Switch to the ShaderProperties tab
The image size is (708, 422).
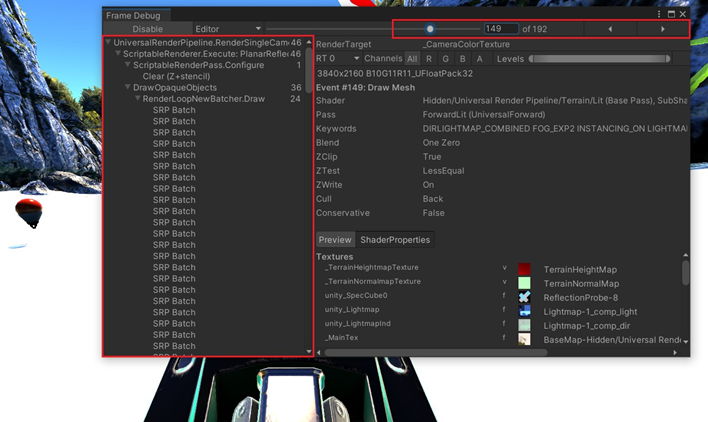pos(395,240)
